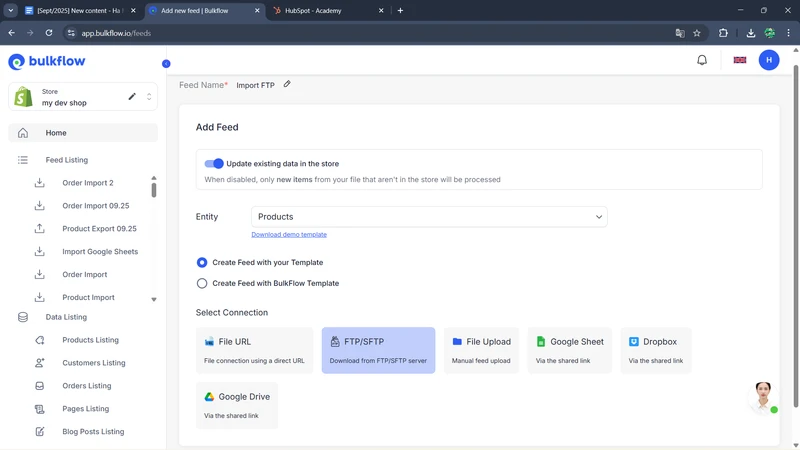This screenshot has width=800, height=450.
Task: Click the notification bell icon
Action: pyautogui.click(x=702, y=60)
